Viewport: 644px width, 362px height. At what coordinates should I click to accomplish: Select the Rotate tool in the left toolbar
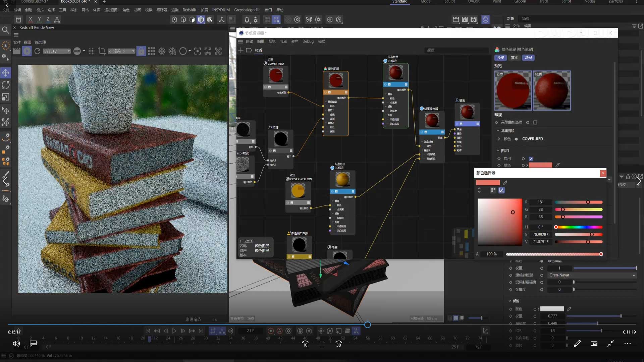[x=6, y=85]
